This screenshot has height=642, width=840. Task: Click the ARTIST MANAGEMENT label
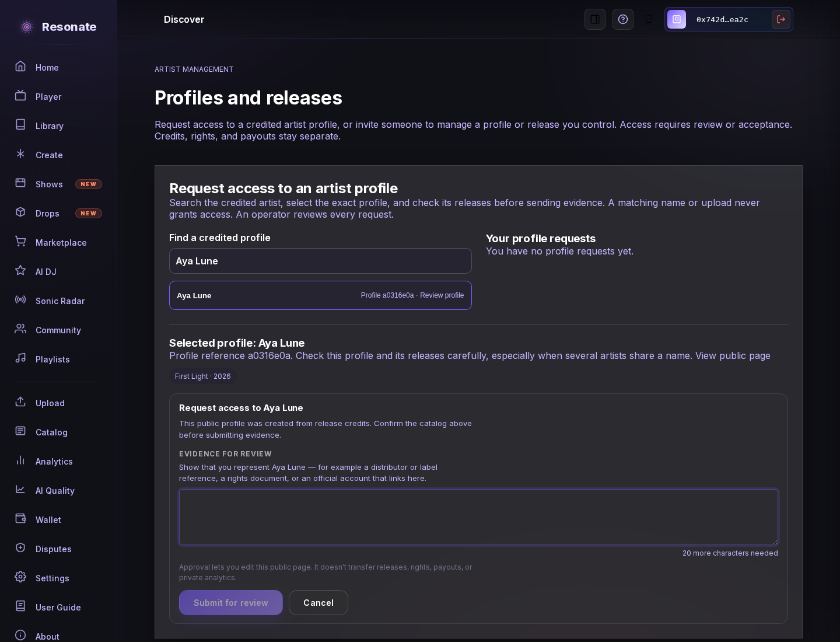(194, 69)
